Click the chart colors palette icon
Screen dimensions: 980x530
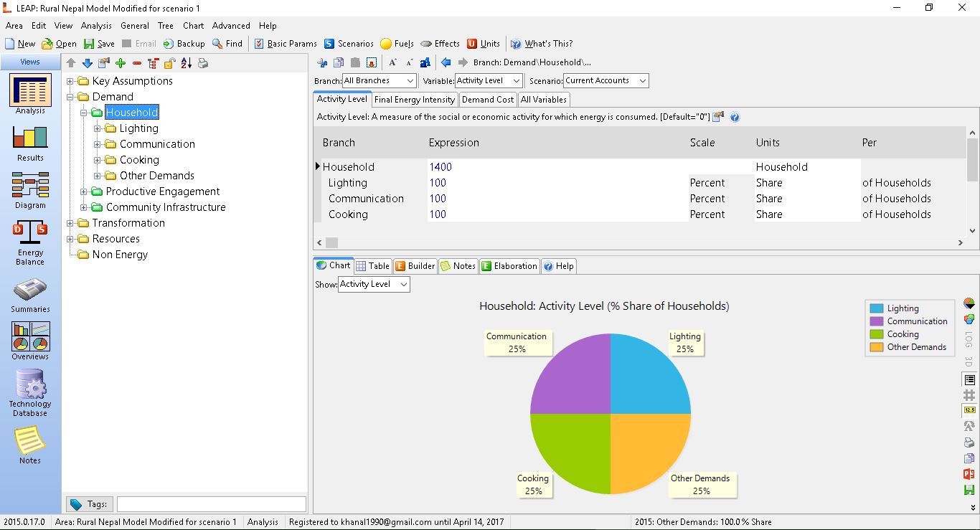[x=969, y=319]
